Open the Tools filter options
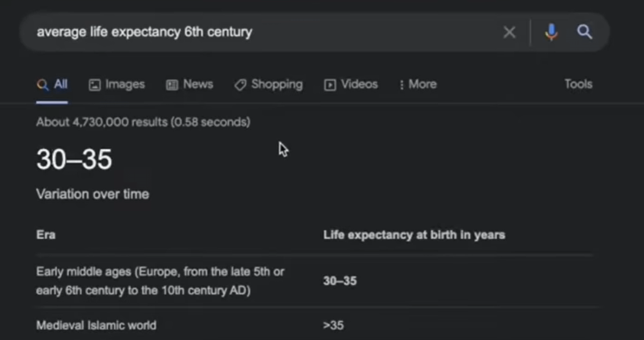The height and width of the screenshot is (340, 644). 578,84
